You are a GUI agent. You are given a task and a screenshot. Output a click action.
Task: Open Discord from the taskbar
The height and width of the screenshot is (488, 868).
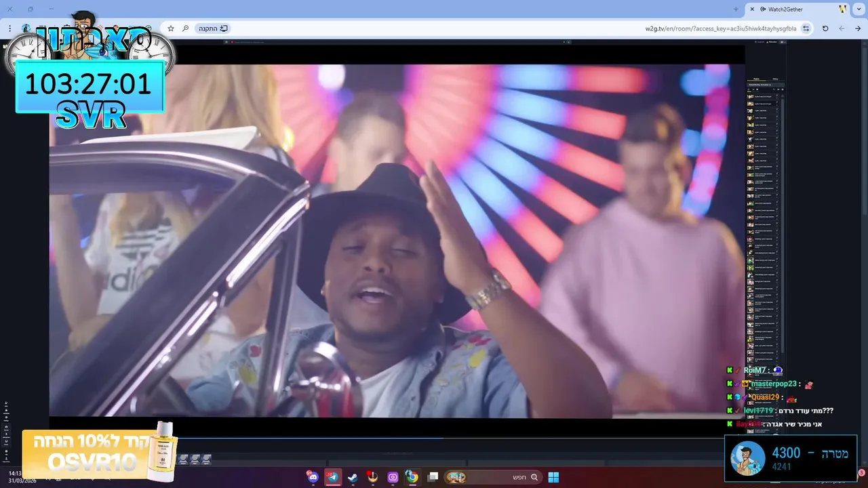(313, 477)
